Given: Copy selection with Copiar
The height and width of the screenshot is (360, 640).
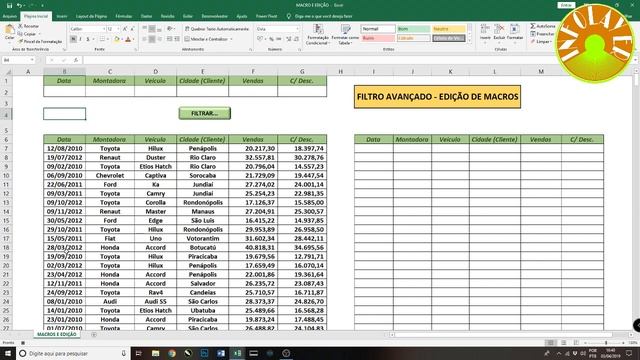Looking at the screenshot, I should [28, 34].
